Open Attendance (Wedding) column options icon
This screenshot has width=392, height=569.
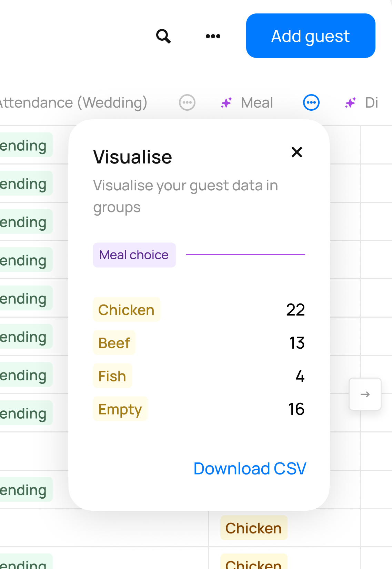[x=187, y=102]
